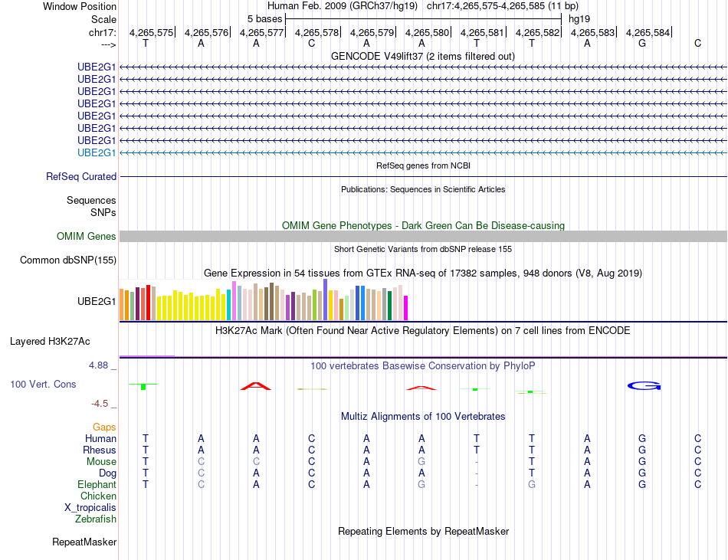Click the -4.5 lower scale value
The height and width of the screenshot is (560, 728).
100,404
